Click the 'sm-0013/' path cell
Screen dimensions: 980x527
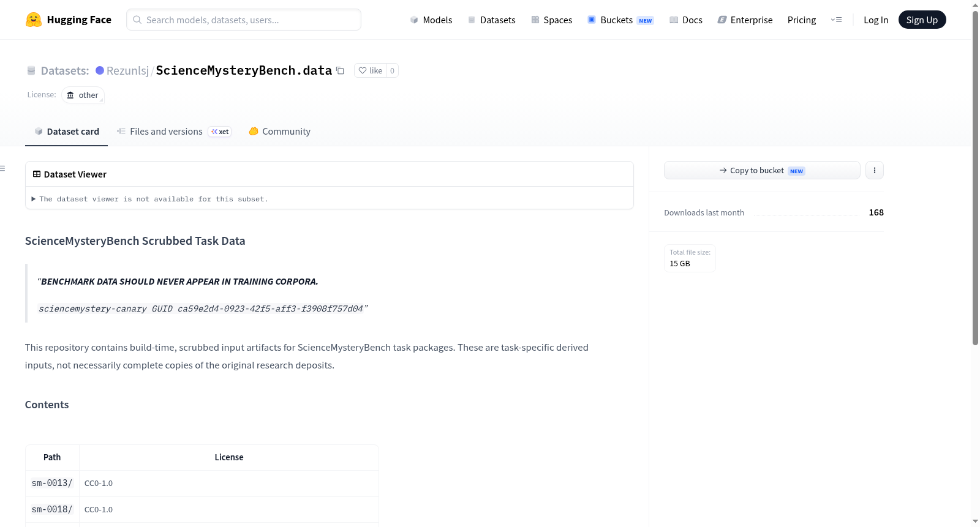pyautogui.click(x=52, y=483)
